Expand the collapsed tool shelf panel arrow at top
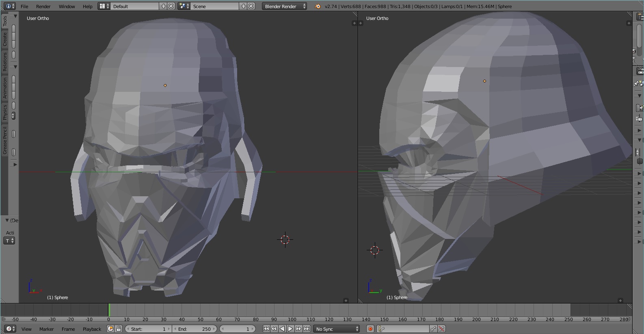This screenshot has height=334, width=644. click(x=15, y=16)
